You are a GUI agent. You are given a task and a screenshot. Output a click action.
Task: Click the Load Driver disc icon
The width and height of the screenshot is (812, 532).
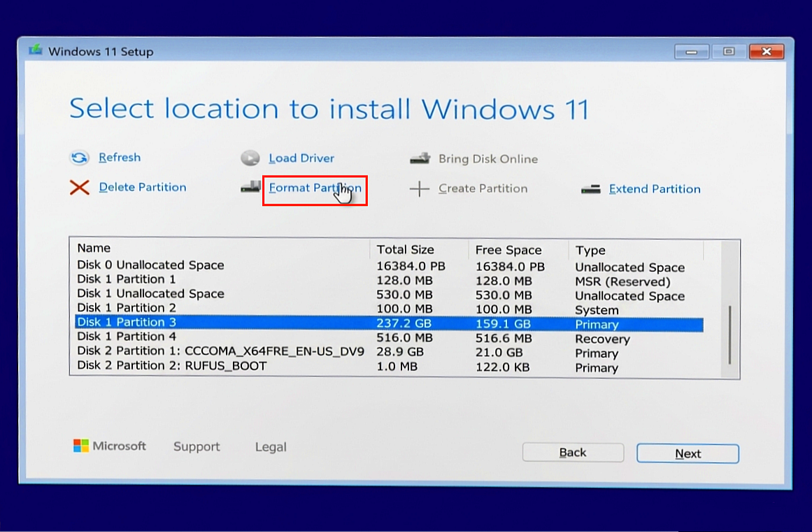pos(250,158)
